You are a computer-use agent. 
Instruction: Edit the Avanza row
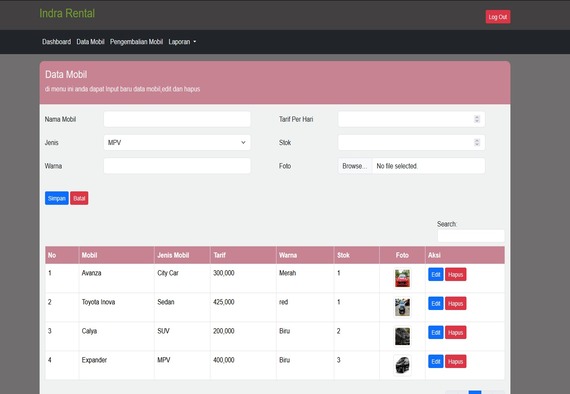(x=435, y=274)
